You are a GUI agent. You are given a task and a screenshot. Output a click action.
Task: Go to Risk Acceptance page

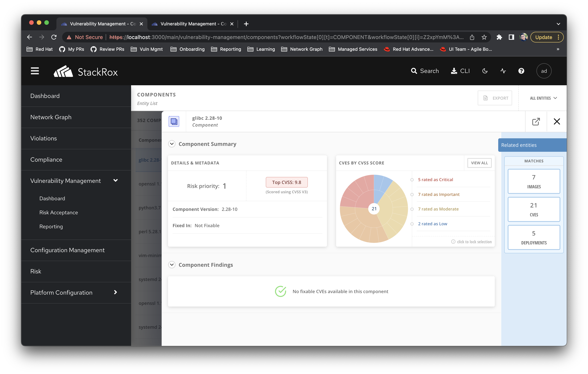click(x=59, y=212)
